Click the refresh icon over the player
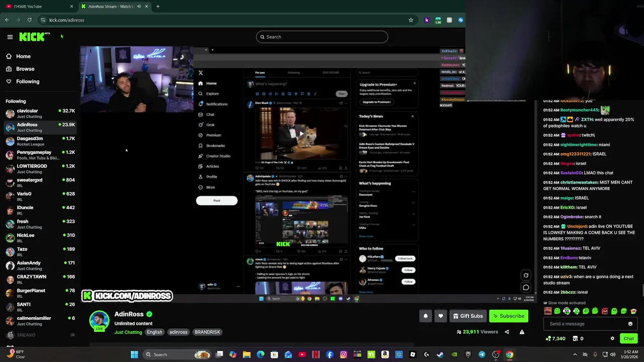644x362 pixels. pos(526,276)
